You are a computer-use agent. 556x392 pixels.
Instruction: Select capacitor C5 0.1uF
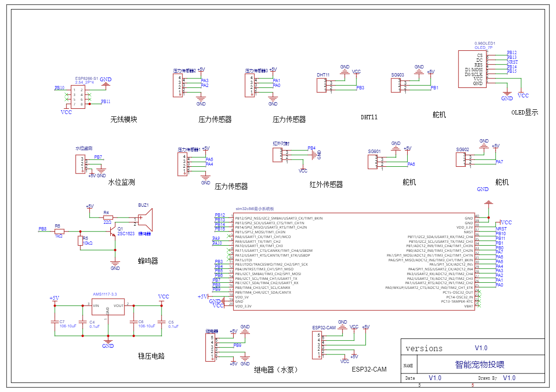[162, 322]
